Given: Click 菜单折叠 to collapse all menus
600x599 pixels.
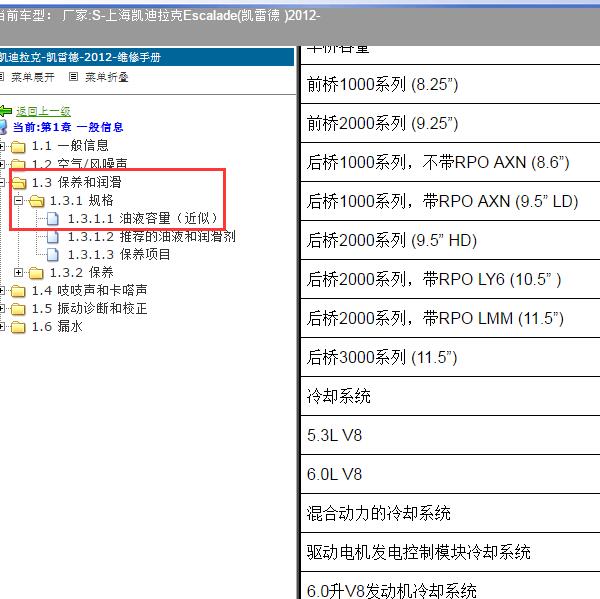Looking at the screenshot, I should (x=107, y=77).
